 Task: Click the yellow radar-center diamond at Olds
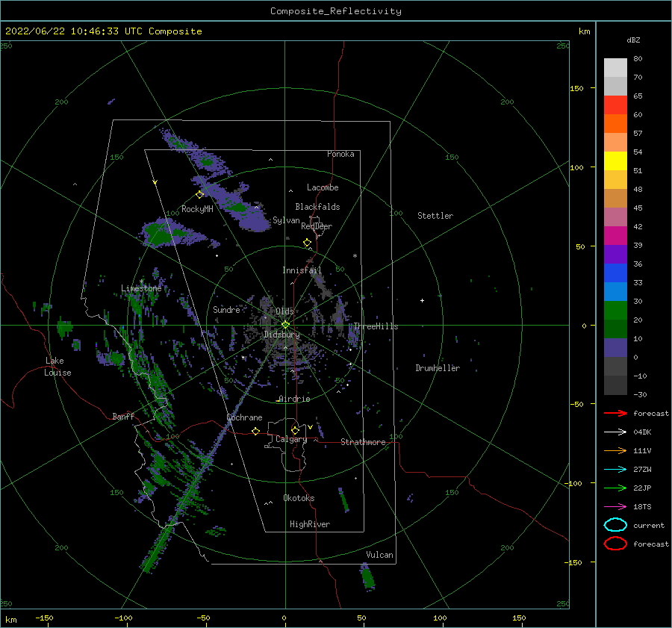coord(285,325)
